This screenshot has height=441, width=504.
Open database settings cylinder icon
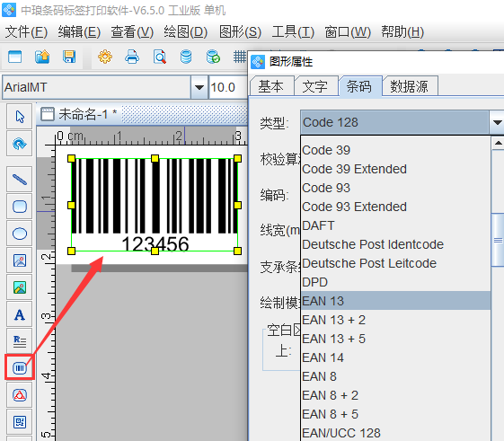pyautogui.click(x=186, y=57)
